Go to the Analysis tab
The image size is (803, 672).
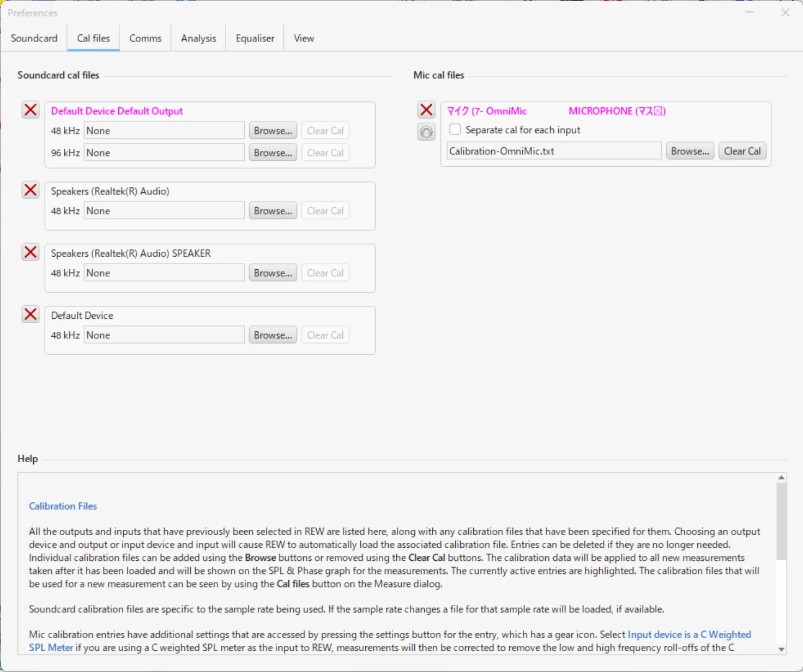click(x=198, y=38)
